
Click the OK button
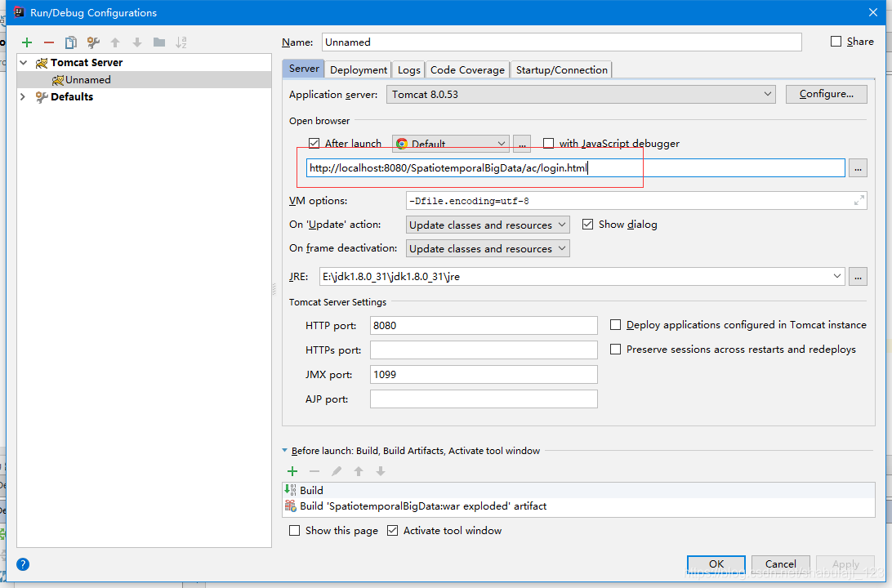click(716, 564)
